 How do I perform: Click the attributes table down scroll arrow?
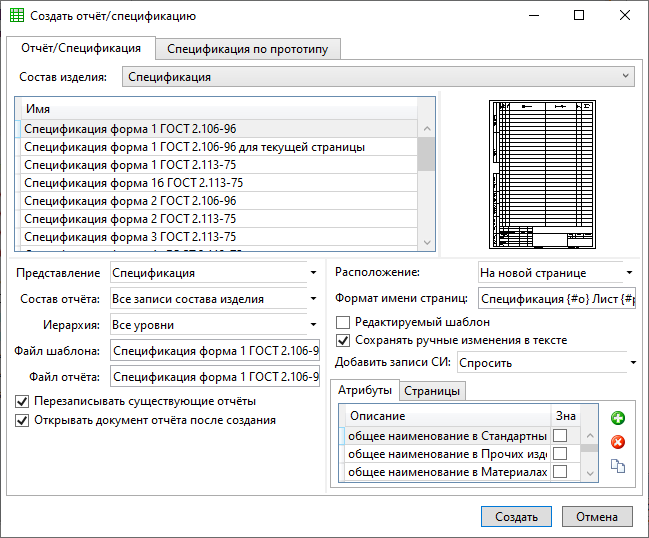pos(590,473)
